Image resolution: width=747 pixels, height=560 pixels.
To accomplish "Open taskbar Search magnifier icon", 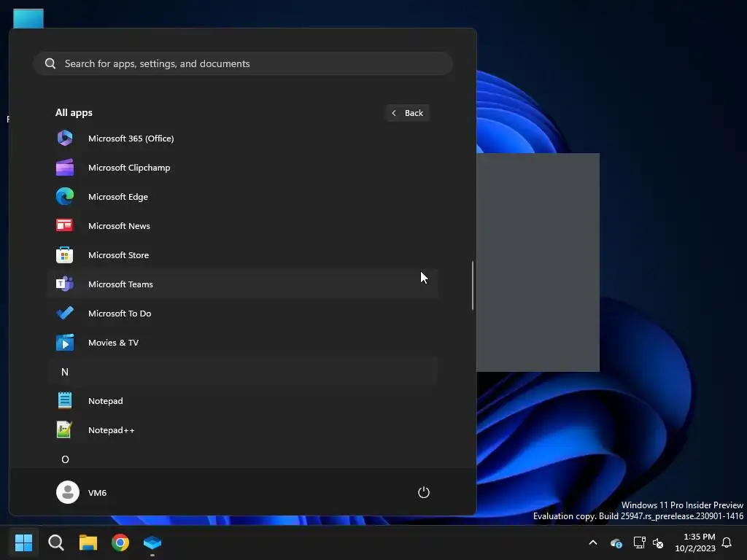I will tap(55, 542).
